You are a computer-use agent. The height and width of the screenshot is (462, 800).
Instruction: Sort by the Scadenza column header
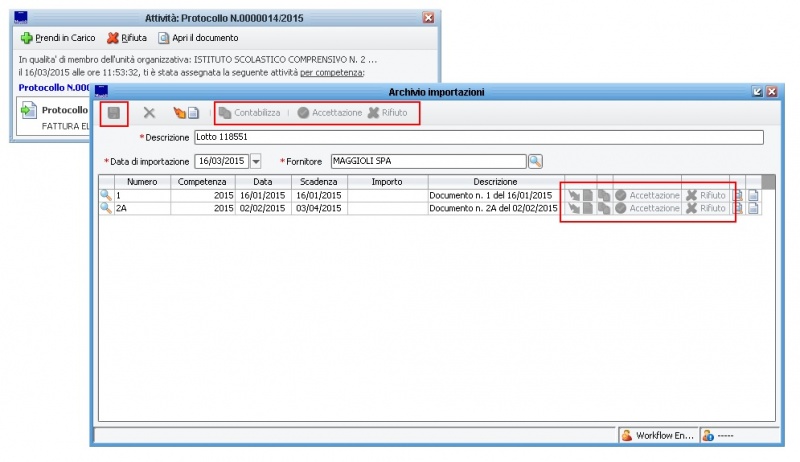tap(319, 182)
